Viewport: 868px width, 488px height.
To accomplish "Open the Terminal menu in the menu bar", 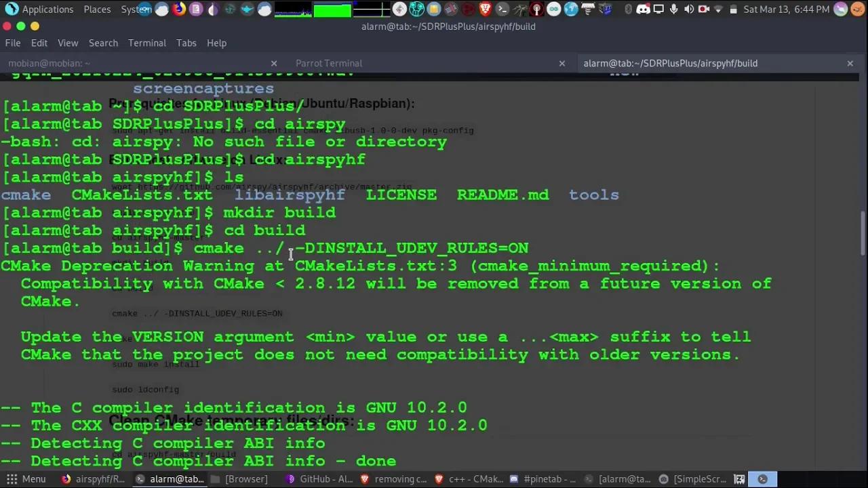I will pos(146,43).
